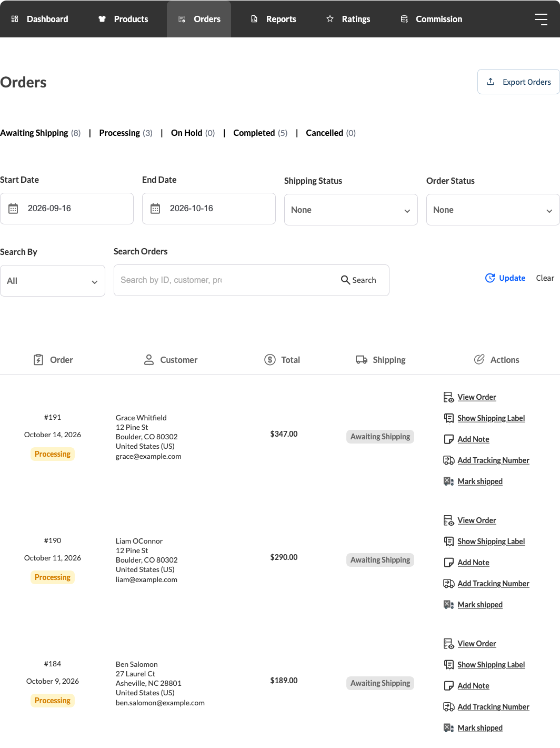
Task: Click the Export Orders button
Action: [x=518, y=82]
